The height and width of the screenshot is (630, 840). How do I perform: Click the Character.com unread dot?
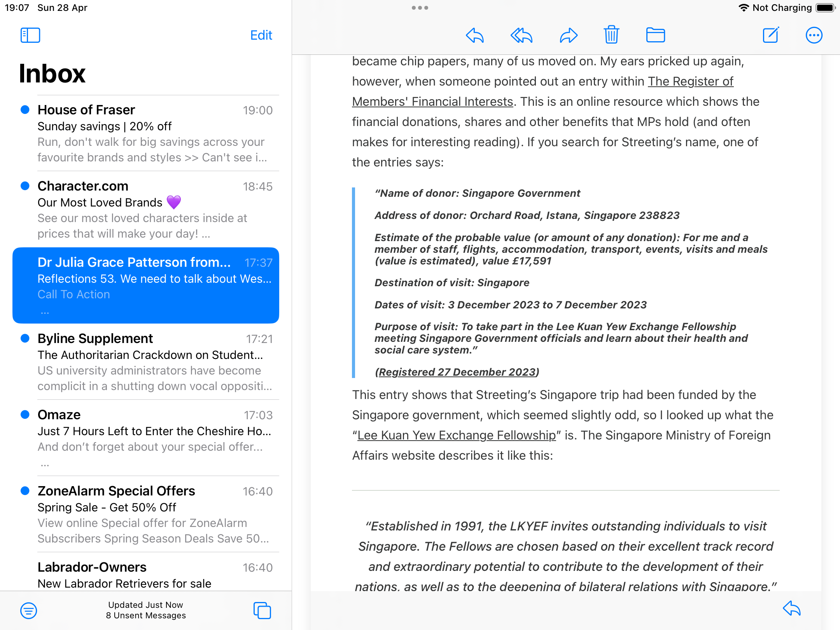[x=25, y=186]
